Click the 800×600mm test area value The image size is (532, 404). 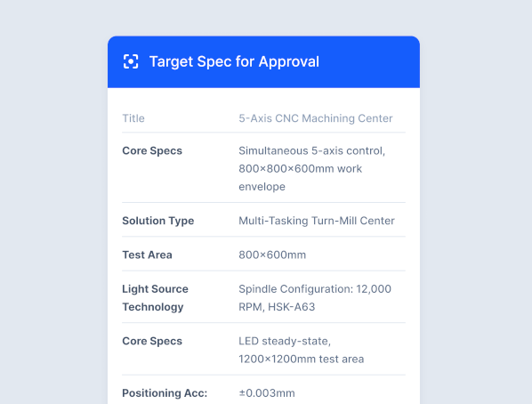(272, 255)
